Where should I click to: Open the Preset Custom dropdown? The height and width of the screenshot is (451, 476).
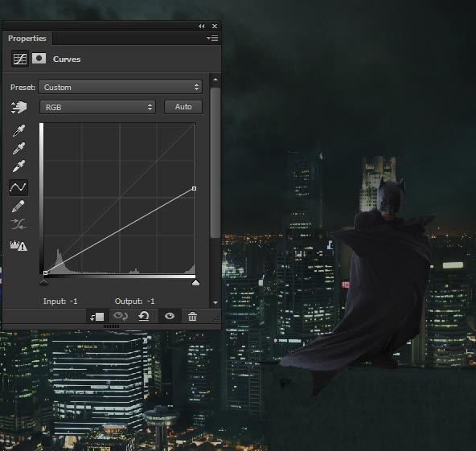click(x=121, y=87)
